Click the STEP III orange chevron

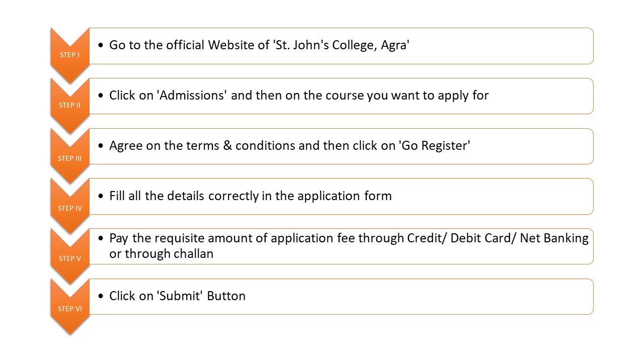pos(70,158)
